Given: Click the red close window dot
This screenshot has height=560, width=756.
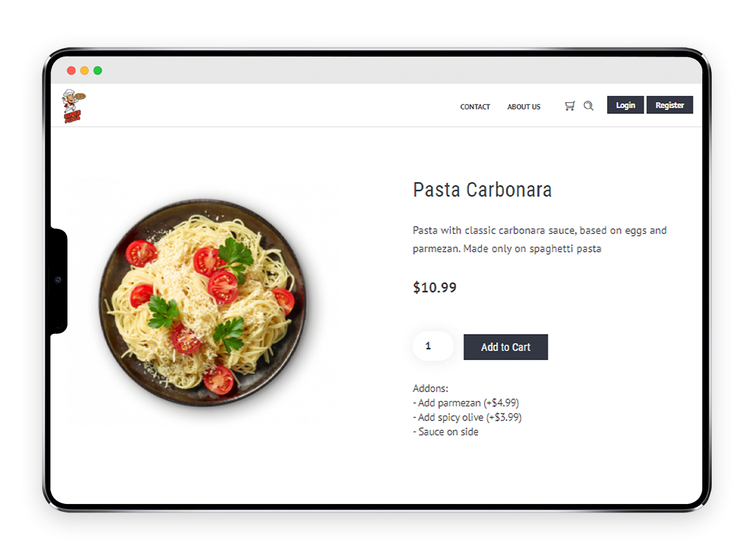Looking at the screenshot, I should (x=71, y=71).
